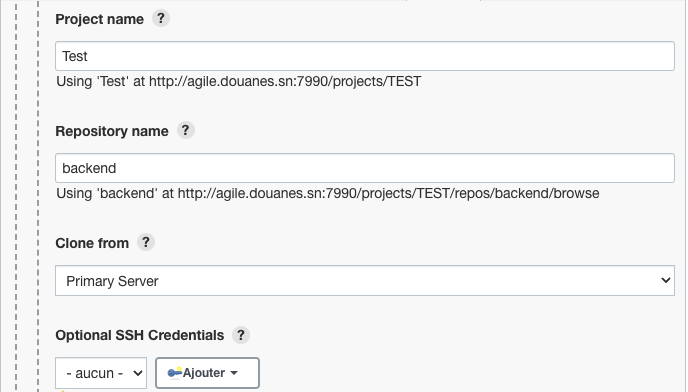Click the chevron of Primary Server select
The height and width of the screenshot is (392, 688).
pyautogui.click(x=665, y=280)
